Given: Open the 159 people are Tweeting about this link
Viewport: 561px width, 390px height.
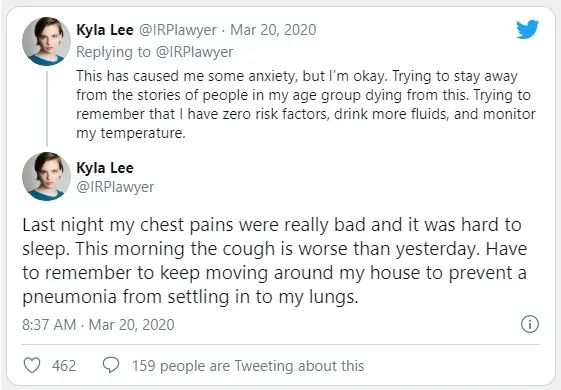Looking at the screenshot, I should pyautogui.click(x=248, y=366).
